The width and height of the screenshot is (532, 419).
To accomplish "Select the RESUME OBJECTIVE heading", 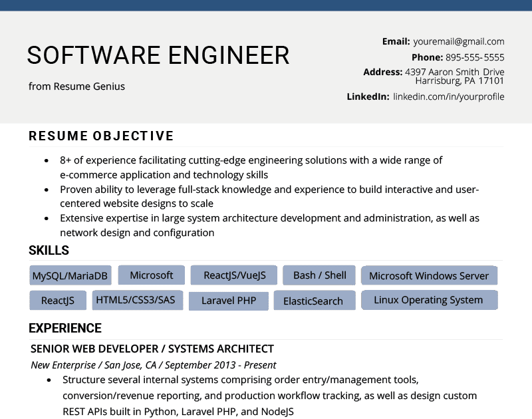I will [100, 136].
